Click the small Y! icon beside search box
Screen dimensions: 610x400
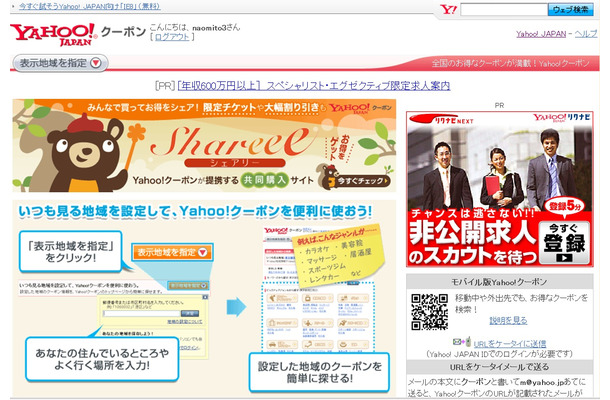coord(448,9)
